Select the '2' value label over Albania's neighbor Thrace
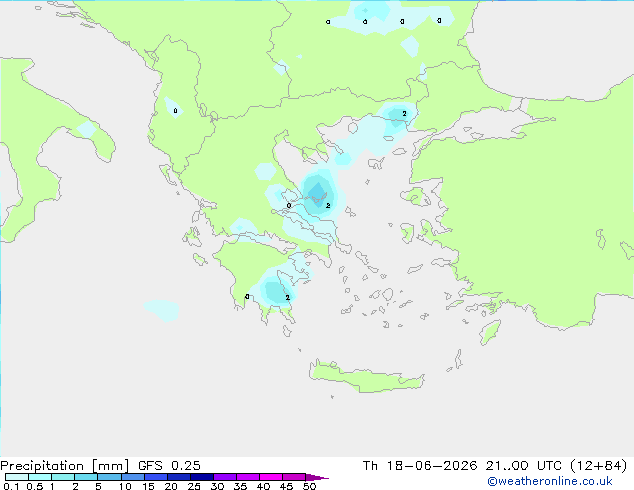 404,114
